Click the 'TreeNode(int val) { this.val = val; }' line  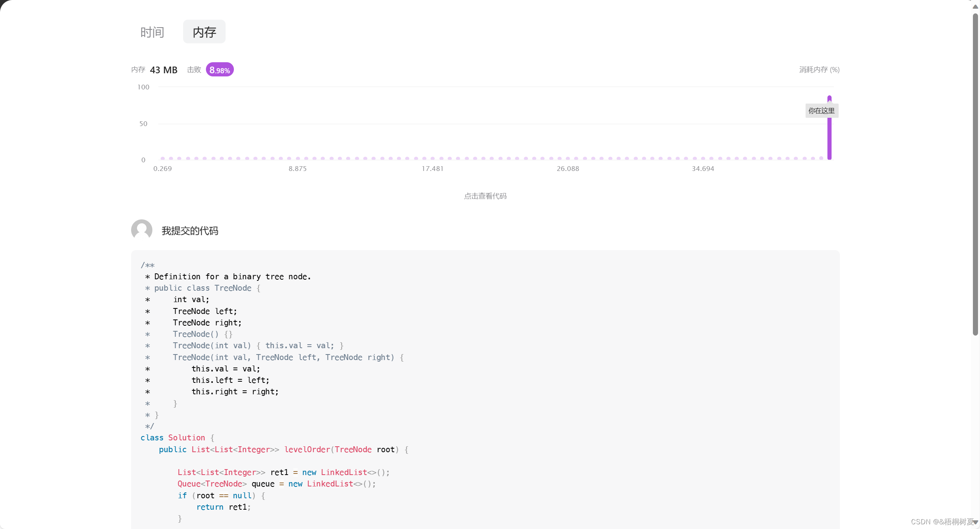click(x=258, y=345)
